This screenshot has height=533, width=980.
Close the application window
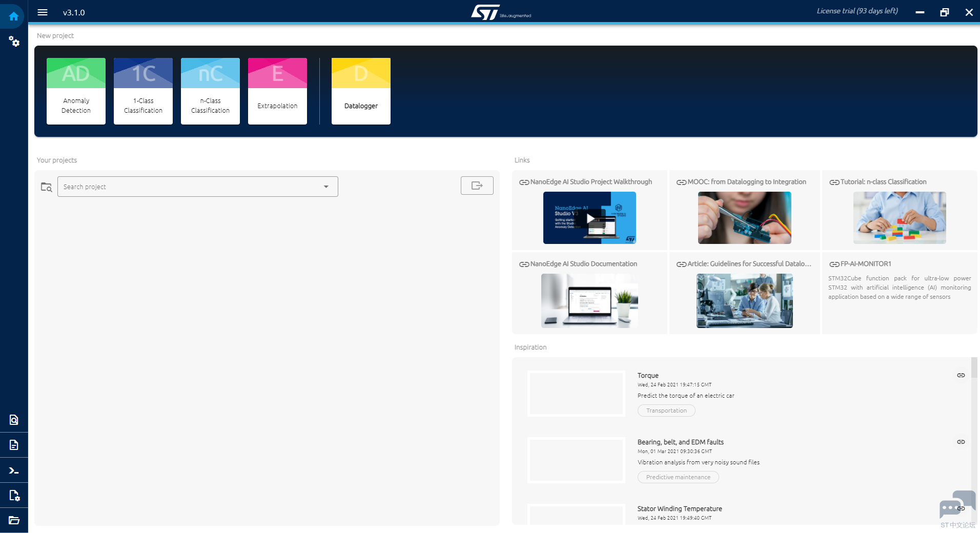pyautogui.click(x=969, y=12)
